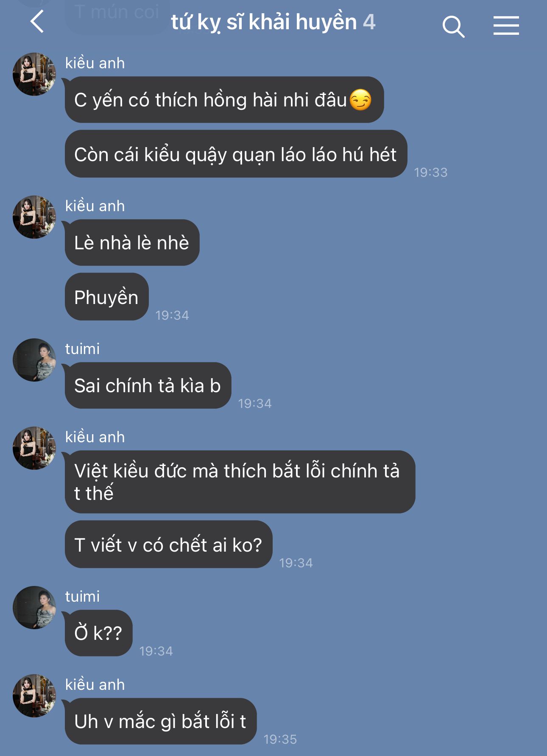Image resolution: width=547 pixels, height=756 pixels.
Task: Tap the 'T viết v có chết ai ko?' bubble
Action: pos(168,544)
